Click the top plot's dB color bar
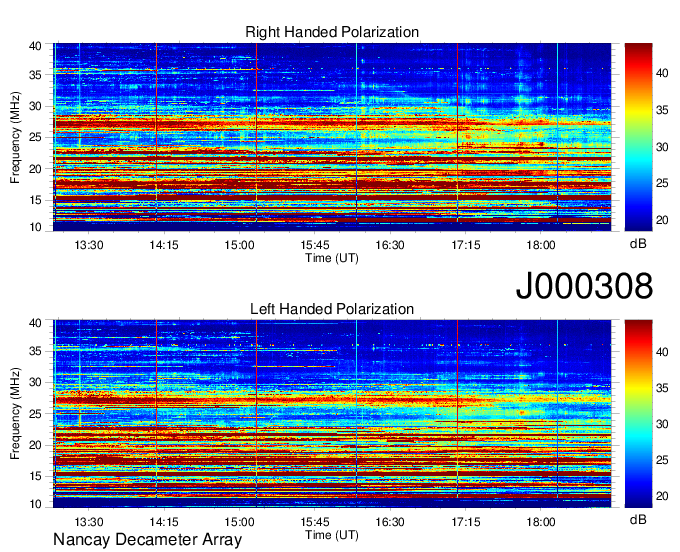 pos(638,137)
